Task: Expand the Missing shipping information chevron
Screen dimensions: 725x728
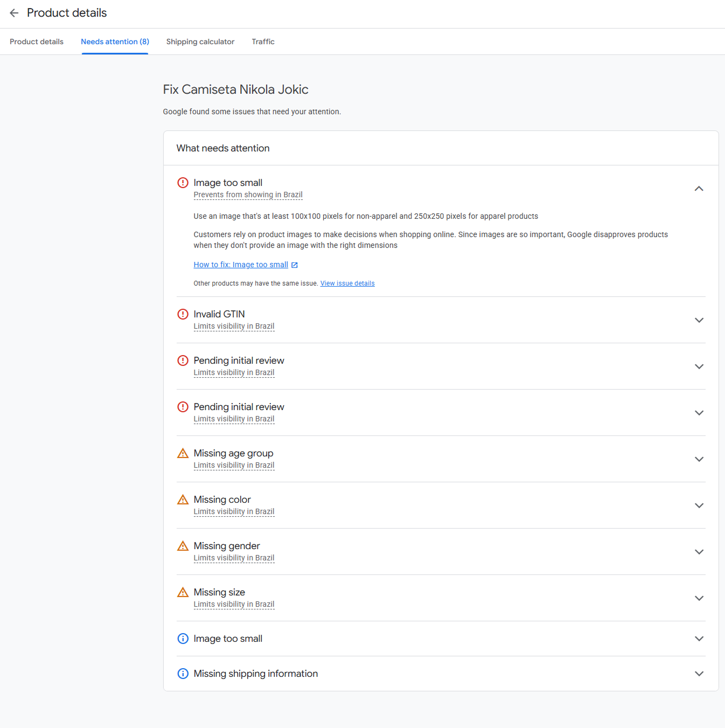Action: click(x=699, y=674)
